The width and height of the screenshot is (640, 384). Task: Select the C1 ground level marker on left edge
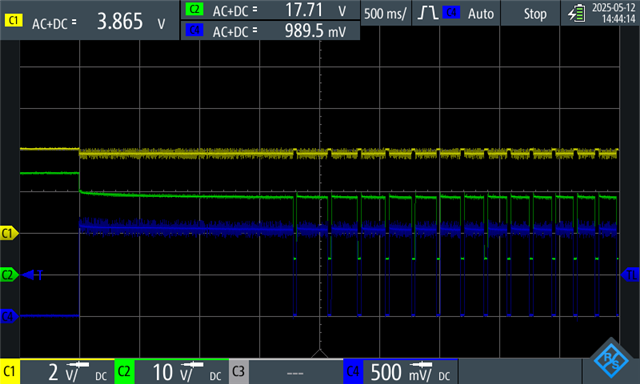pos(9,233)
